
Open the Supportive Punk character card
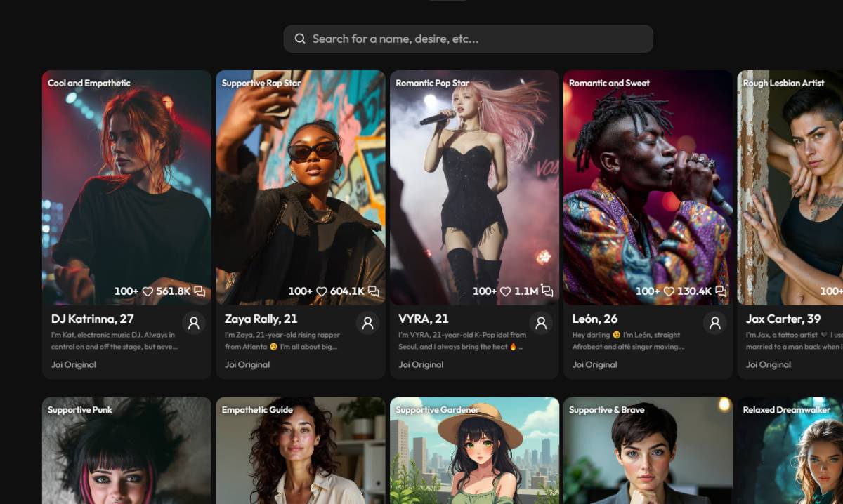[126, 451]
